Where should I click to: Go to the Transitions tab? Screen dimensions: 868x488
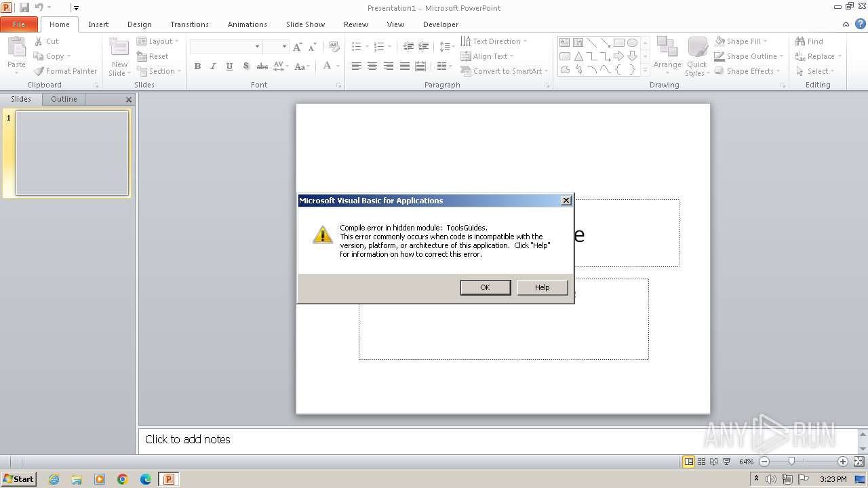[x=189, y=24]
